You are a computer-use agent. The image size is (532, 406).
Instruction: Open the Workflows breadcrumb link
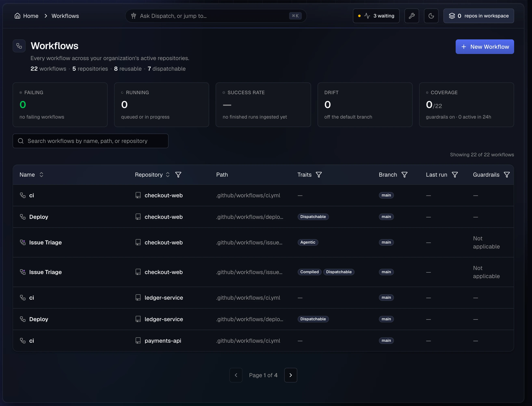point(65,16)
